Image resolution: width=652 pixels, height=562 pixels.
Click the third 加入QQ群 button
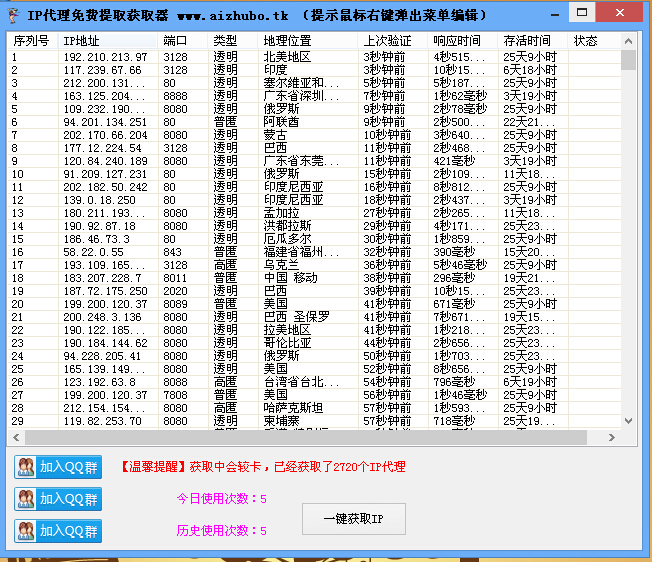(x=58, y=531)
